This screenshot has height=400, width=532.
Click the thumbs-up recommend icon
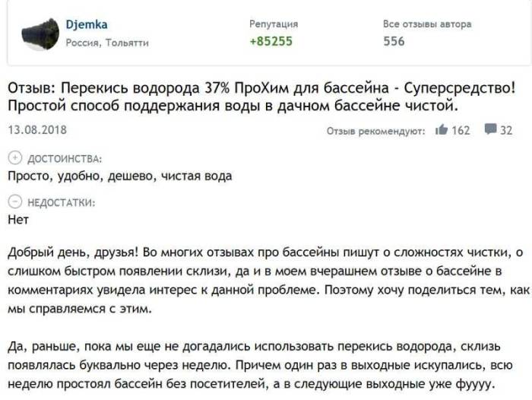[x=441, y=130]
